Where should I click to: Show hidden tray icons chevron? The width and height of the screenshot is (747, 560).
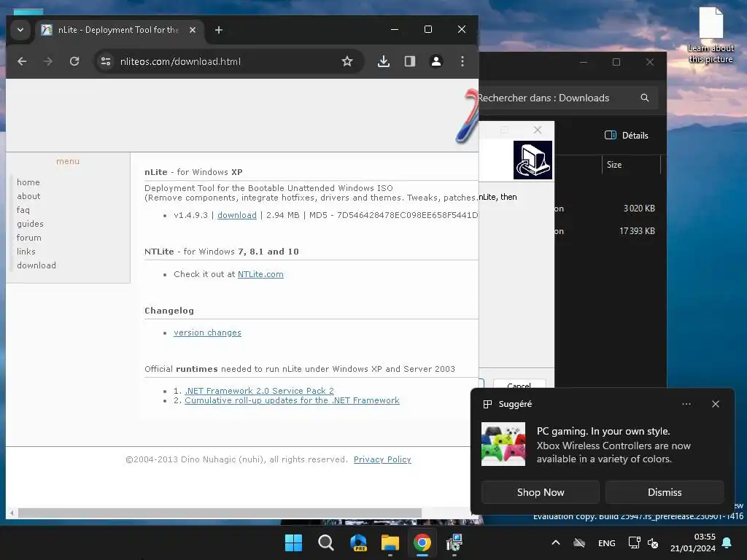tap(555, 542)
